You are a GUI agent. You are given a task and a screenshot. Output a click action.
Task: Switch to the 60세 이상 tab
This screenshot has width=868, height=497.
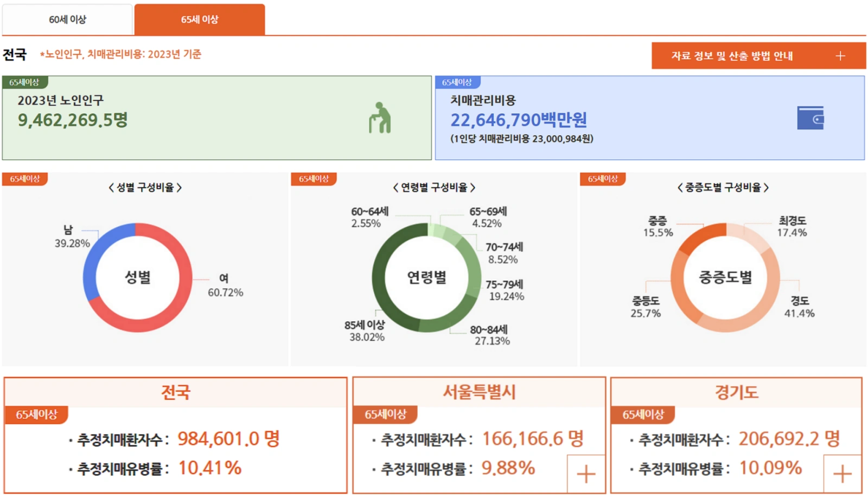pyautogui.click(x=67, y=18)
